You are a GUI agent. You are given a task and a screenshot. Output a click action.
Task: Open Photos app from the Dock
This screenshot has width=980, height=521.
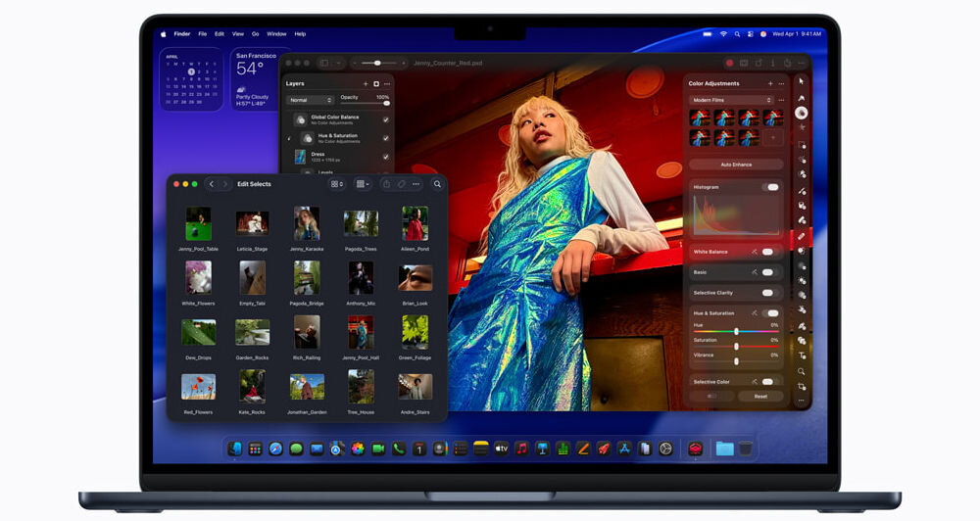(x=358, y=449)
